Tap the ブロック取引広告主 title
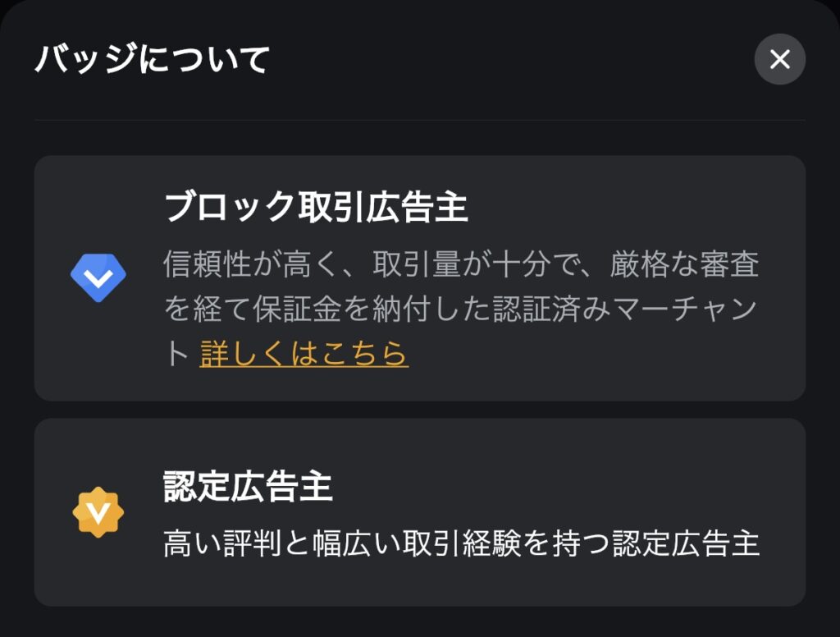Viewport: 840px width, 637px height. pyautogui.click(x=316, y=207)
